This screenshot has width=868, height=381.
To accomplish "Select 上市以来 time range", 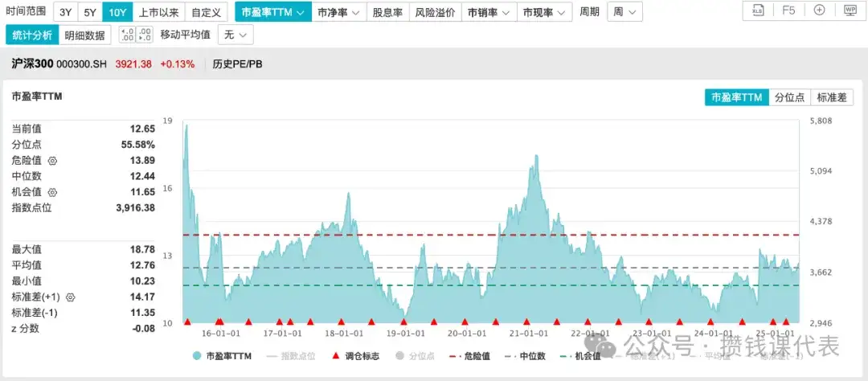I will pyautogui.click(x=159, y=11).
